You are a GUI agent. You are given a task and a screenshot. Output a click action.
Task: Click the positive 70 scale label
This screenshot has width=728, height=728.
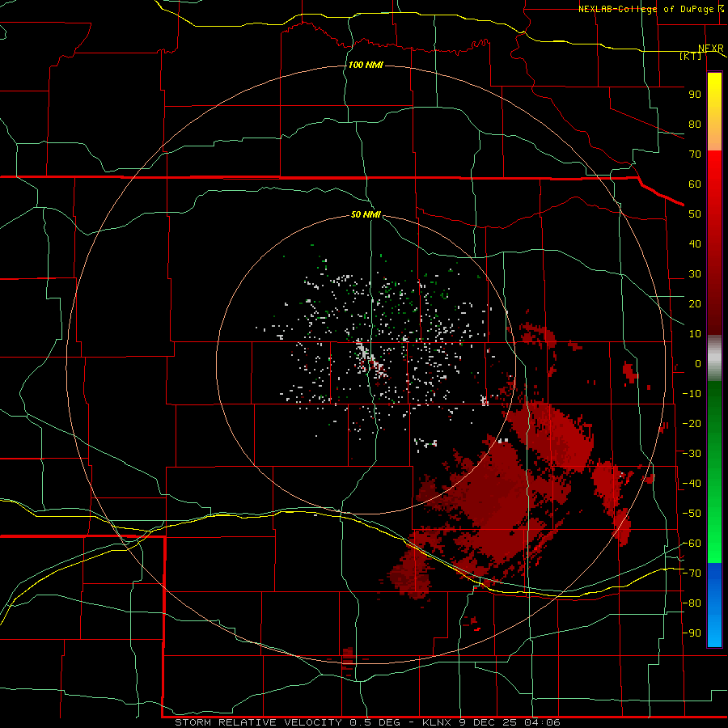click(695, 154)
